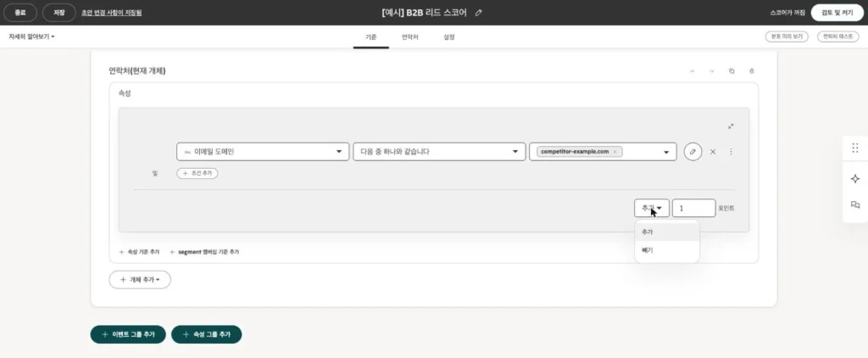This screenshot has width=868, height=358.
Task: Open the 이메일 도메인 property dropdown
Action: click(x=263, y=152)
